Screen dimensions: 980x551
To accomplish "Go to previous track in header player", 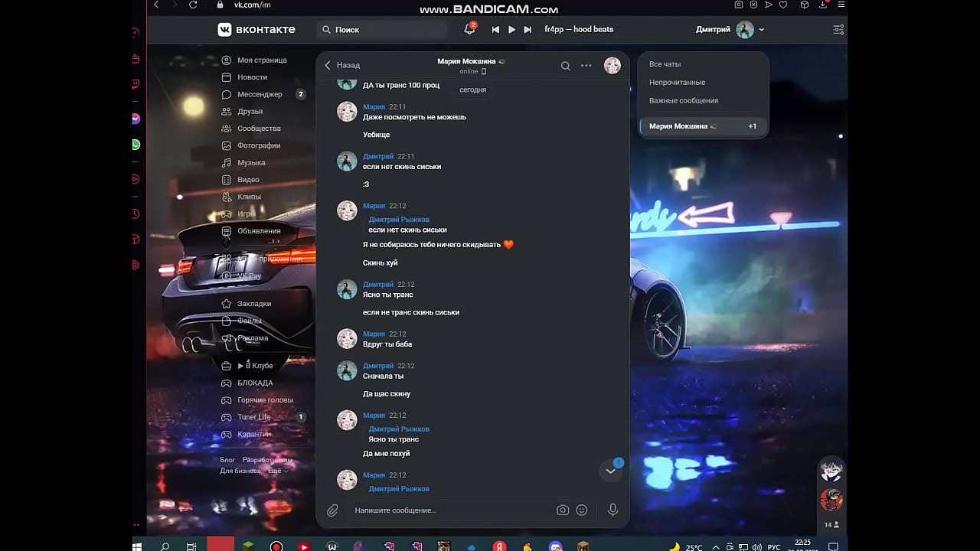I will [495, 29].
